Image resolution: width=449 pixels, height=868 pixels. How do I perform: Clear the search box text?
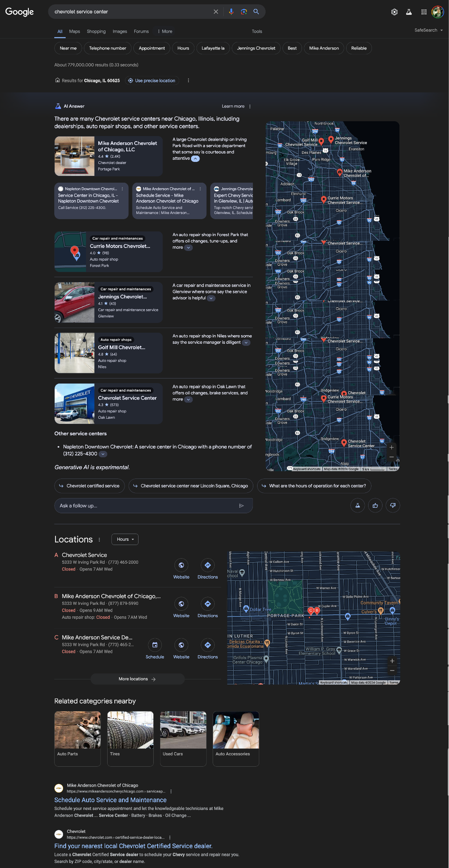[216, 12]
